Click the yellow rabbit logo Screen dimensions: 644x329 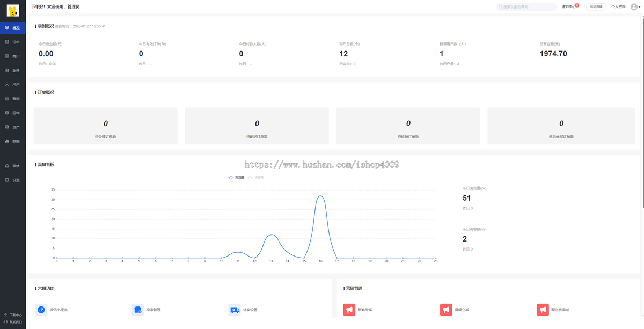coord(13,11)
